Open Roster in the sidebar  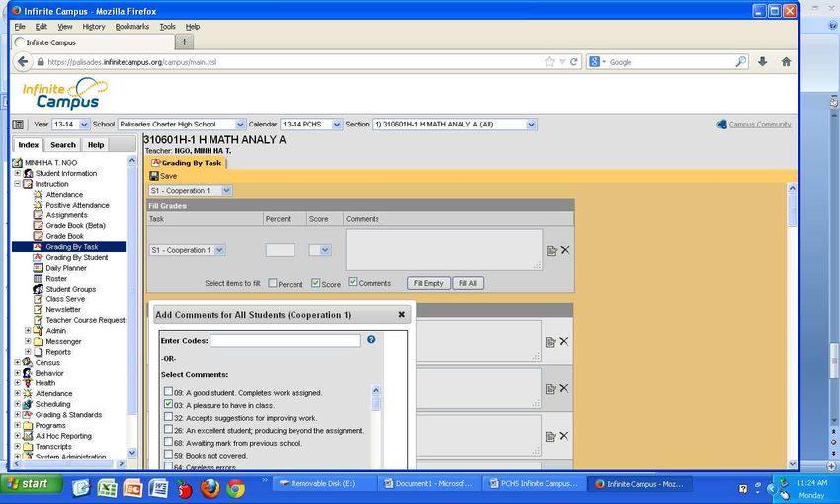55,279
